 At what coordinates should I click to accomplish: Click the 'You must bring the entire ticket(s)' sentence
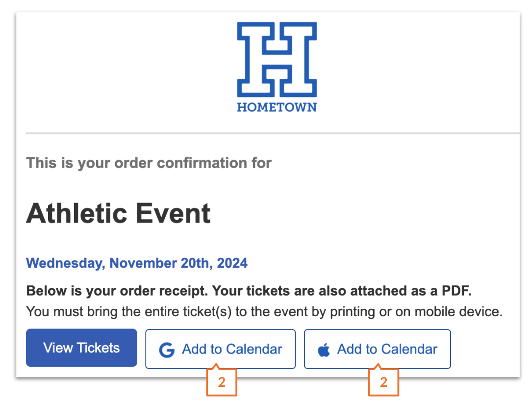[x=264, y=312]
